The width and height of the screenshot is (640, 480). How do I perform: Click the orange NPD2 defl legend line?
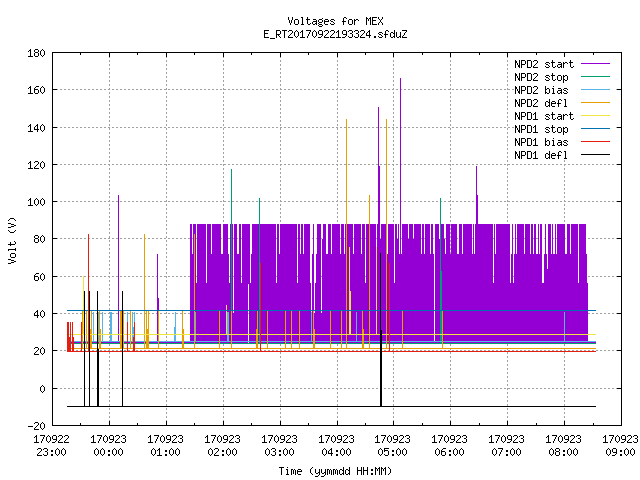click(595, 102)
